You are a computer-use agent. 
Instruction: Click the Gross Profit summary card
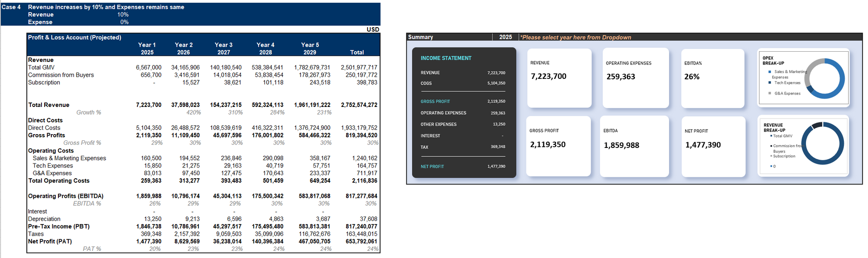558,146
